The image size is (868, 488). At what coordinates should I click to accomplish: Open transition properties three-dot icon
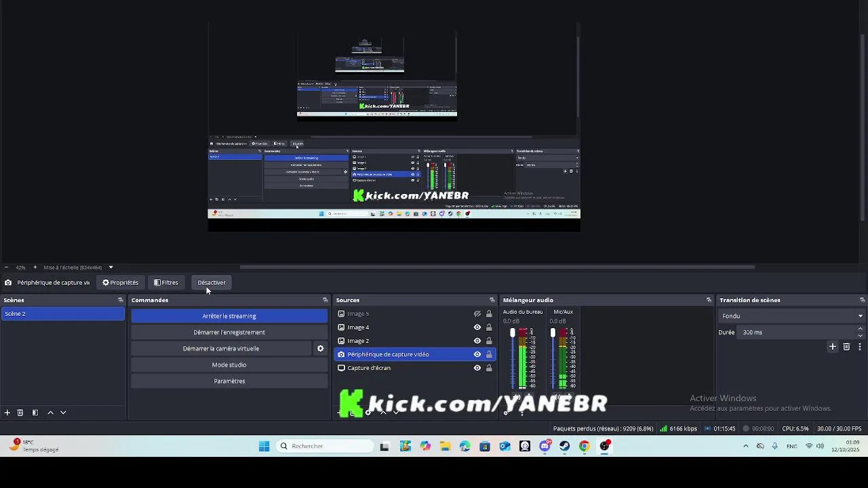coord(859,346)
